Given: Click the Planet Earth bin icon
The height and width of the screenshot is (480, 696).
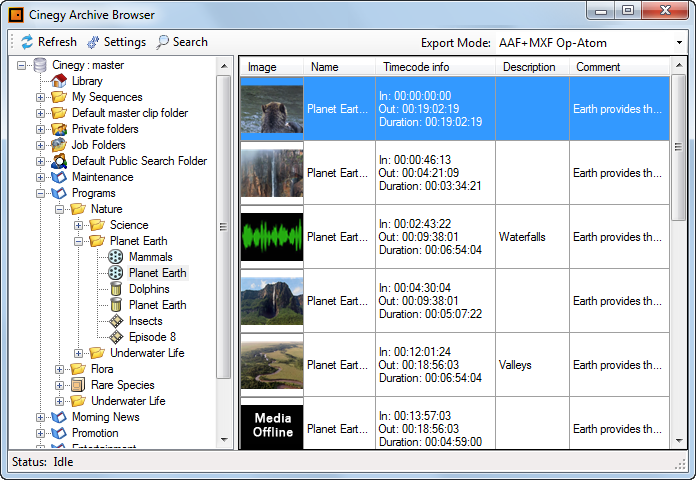Looking at the screenshot, I should click(x=116, y=305).
